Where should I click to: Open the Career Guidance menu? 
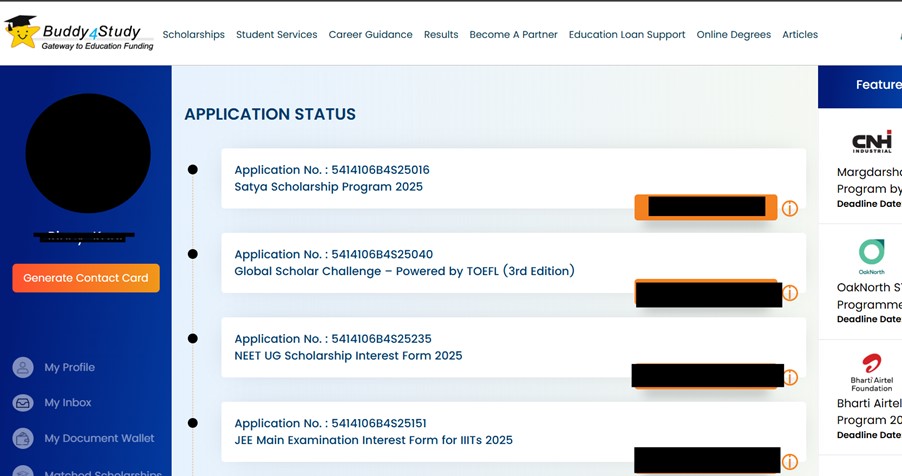[x=370, y=35]
